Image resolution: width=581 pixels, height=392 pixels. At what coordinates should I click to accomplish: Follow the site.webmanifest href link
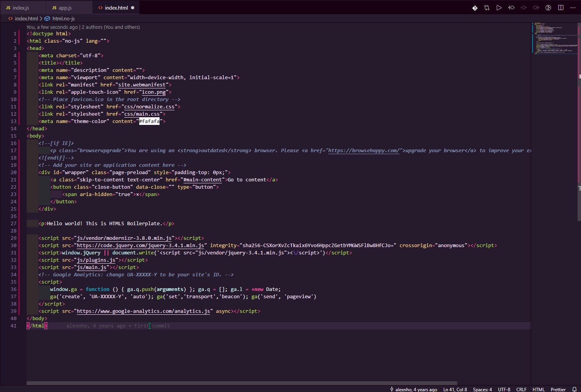(x=142, y=85)
